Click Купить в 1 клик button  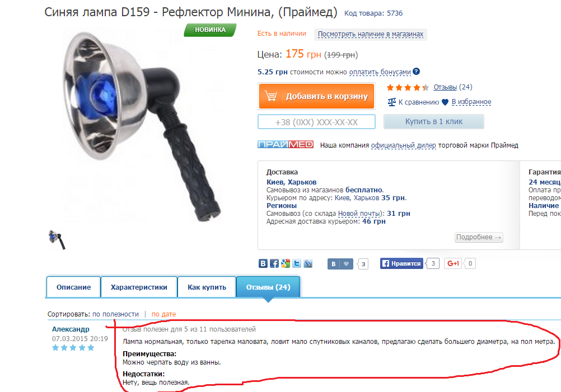point(434,121)
